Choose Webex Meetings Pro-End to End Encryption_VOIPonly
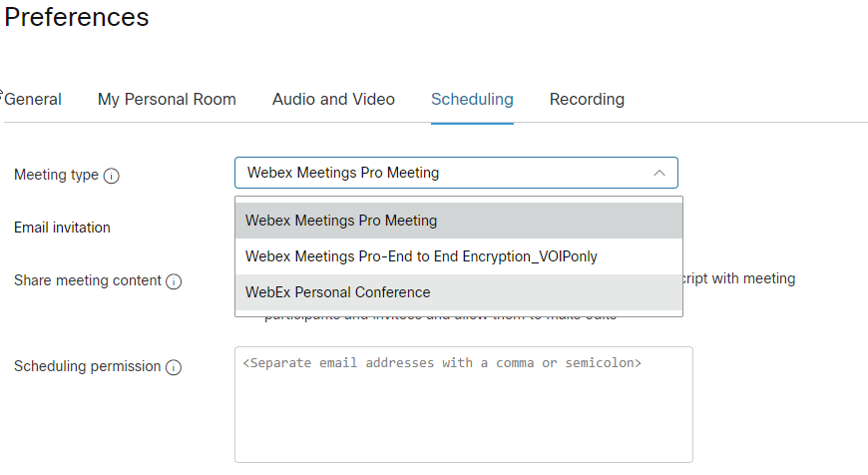The height and width of the screenshot is (475, 868). [459, 256]
